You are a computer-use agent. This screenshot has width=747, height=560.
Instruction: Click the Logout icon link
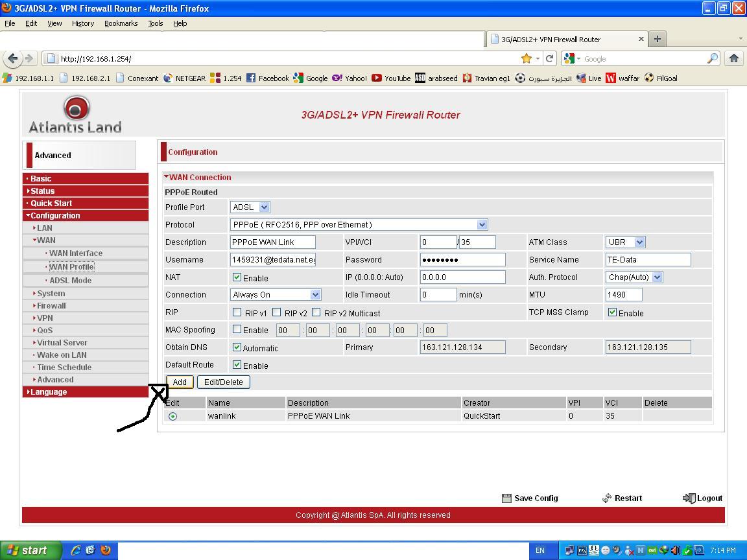[703, 498]
